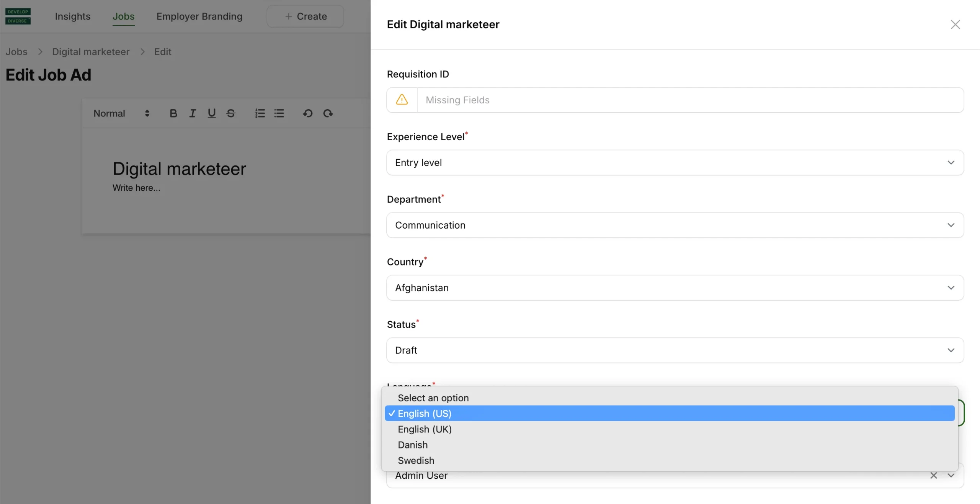Apply strikethrough formatting
The width and height of the screenshot is (980, 504).
(231, 113)
